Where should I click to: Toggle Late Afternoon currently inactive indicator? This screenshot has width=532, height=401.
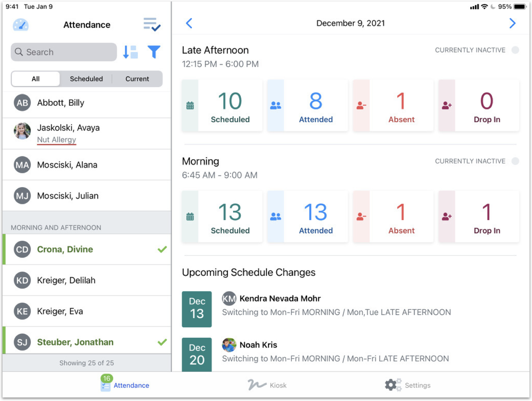[x=515, y=50]
